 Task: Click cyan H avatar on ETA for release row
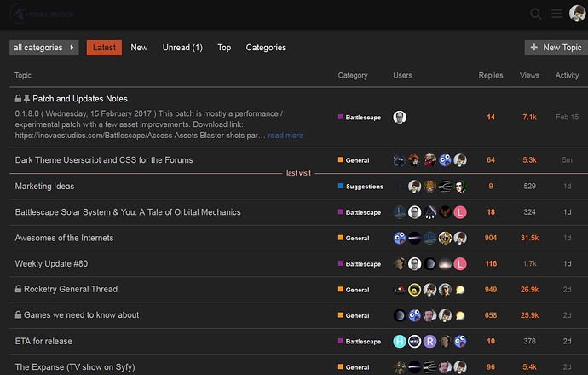(x=400, y=341)
